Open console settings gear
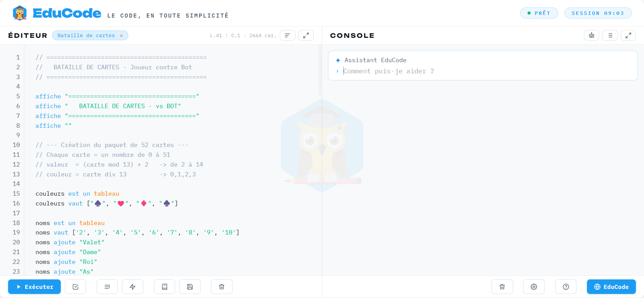This screenshot has height=298, width=644. [x=534, y=287]
